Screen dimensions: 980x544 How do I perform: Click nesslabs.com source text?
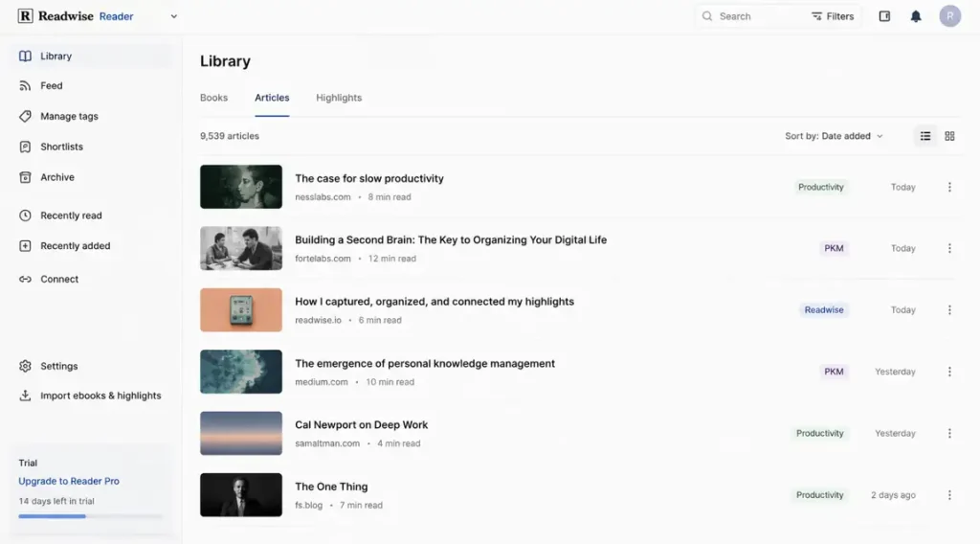[323, 197]
